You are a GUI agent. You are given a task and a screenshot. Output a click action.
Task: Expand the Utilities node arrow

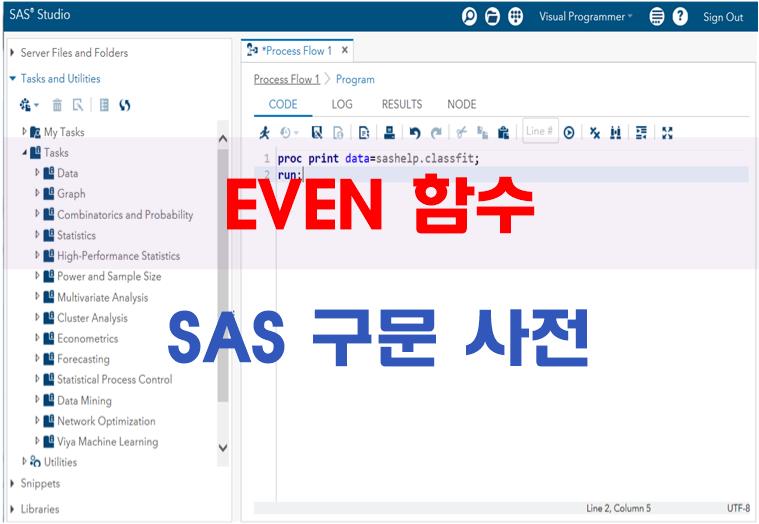24,461
